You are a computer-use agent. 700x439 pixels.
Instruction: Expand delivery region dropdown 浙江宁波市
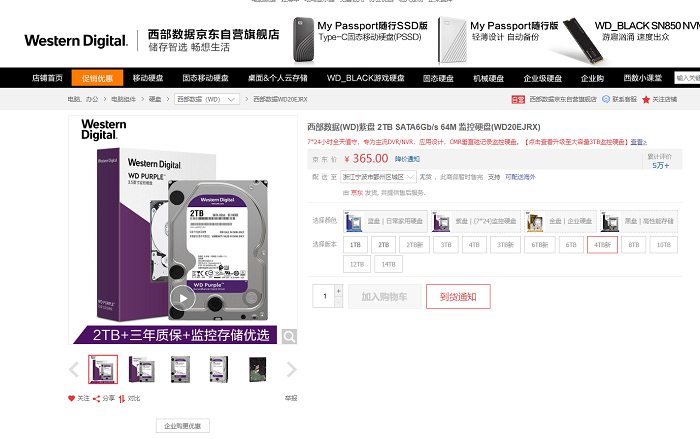click(378, 177)
